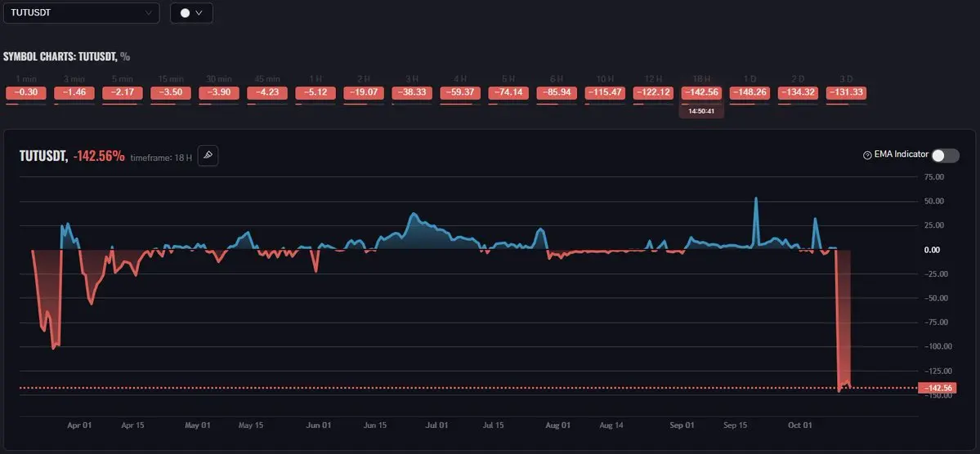
Task: Click the TUTUSDT chart title text
Action: (x=43, y=157)
